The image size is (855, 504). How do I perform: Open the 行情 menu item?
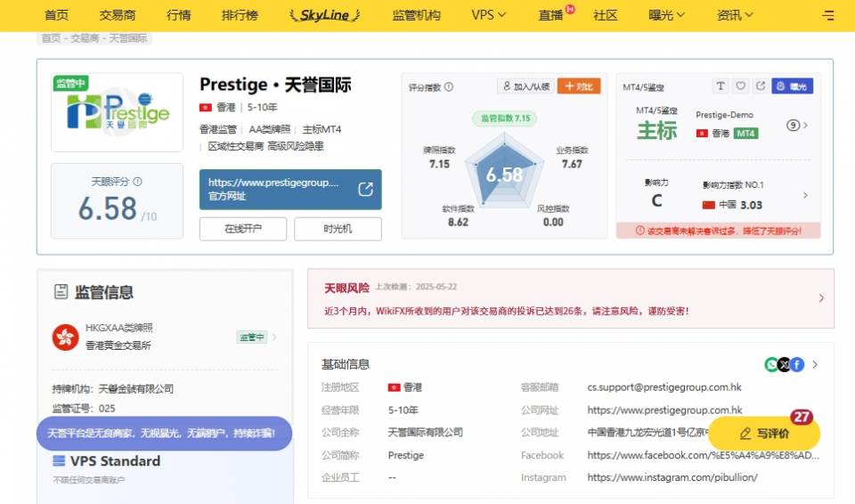[x=178, y=15]
